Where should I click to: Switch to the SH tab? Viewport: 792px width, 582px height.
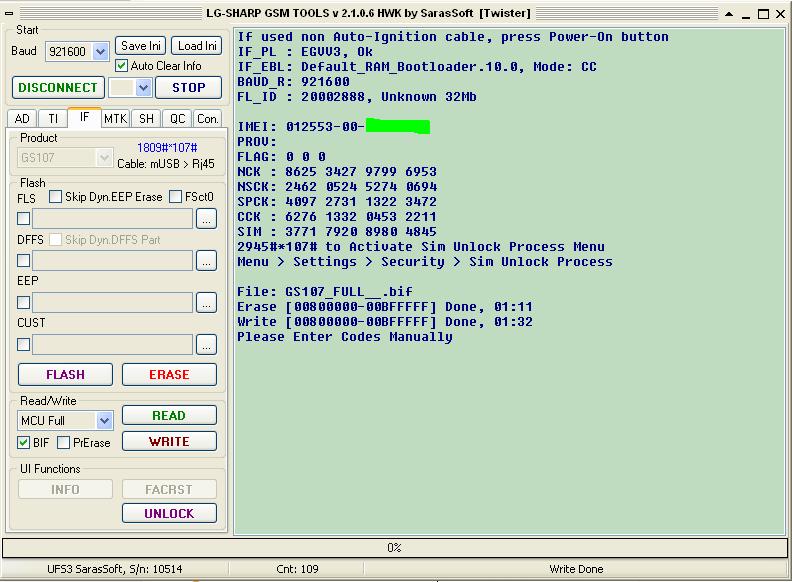coord(146,119)
